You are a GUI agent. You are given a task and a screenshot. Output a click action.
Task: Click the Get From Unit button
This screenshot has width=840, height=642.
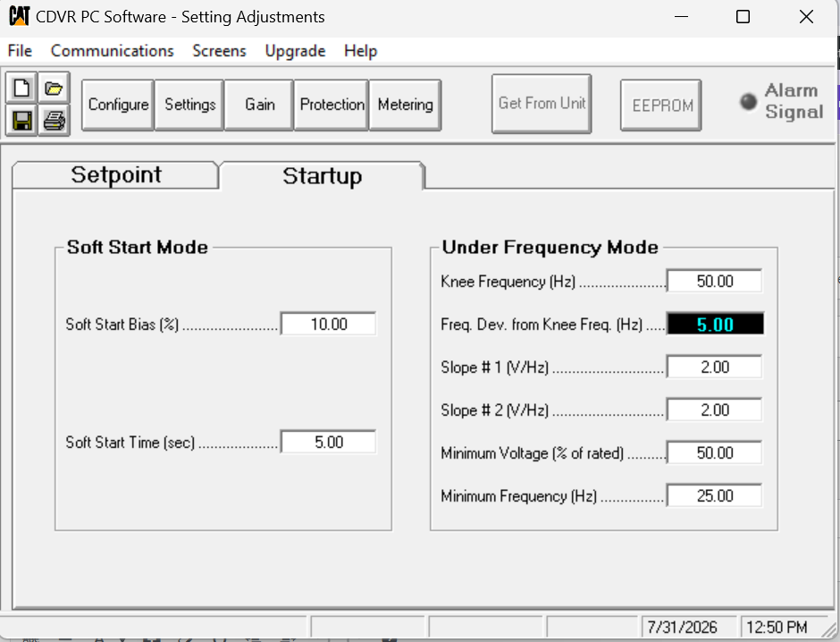point(542,104)
